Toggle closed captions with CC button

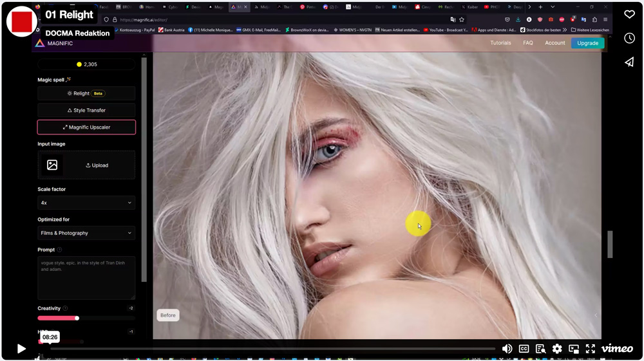(x=524, y=349)
